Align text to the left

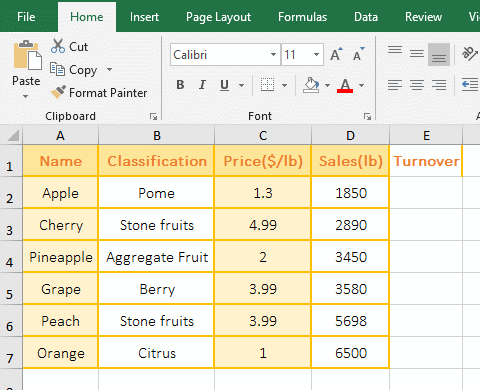(x=395, y=85)
